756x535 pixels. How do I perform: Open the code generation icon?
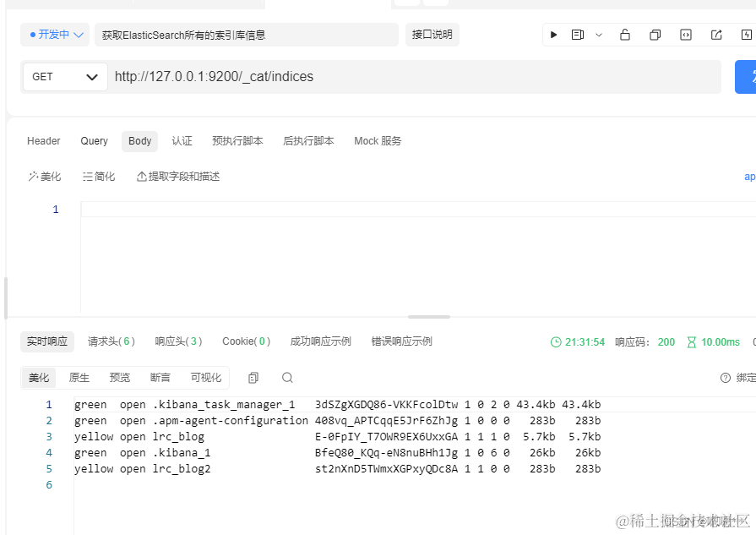[686, 35]
